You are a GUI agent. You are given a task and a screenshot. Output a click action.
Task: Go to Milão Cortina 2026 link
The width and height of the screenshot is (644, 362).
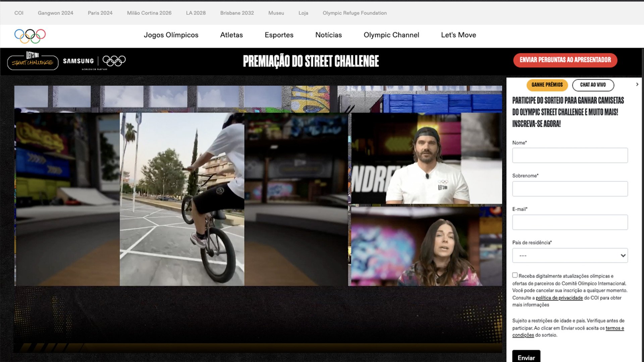(149, 13)
